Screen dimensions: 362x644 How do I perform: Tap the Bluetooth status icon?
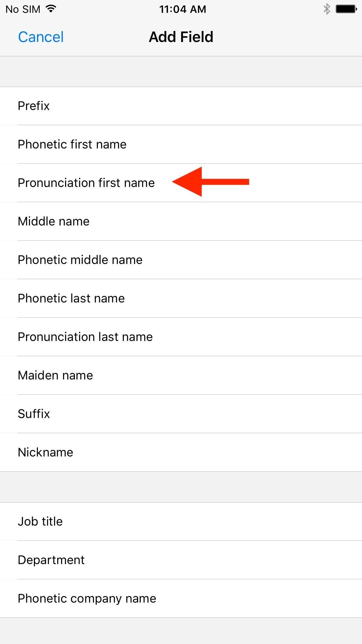coord(326,9)
